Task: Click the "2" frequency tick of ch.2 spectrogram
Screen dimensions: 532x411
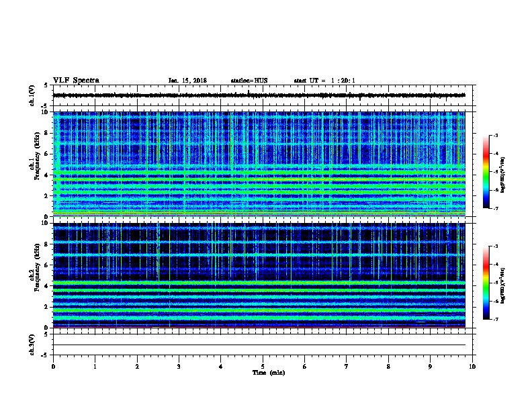Action: (x=47, y=307)
